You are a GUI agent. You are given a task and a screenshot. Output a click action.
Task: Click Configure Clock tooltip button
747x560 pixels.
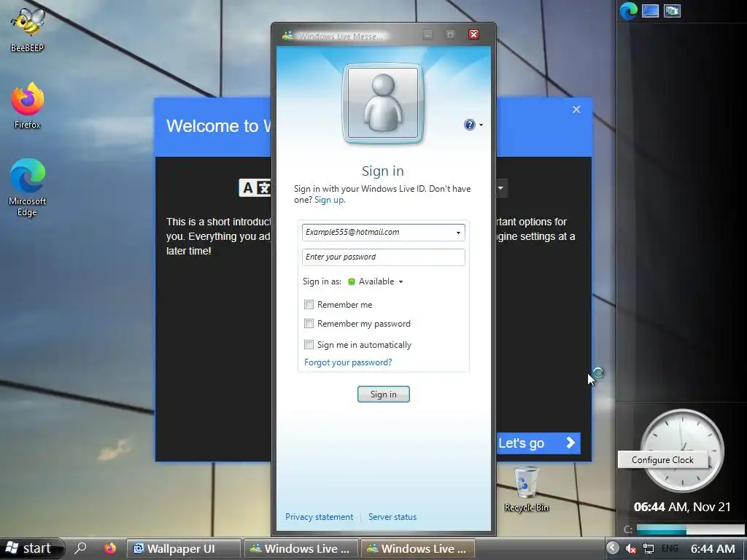662,460
